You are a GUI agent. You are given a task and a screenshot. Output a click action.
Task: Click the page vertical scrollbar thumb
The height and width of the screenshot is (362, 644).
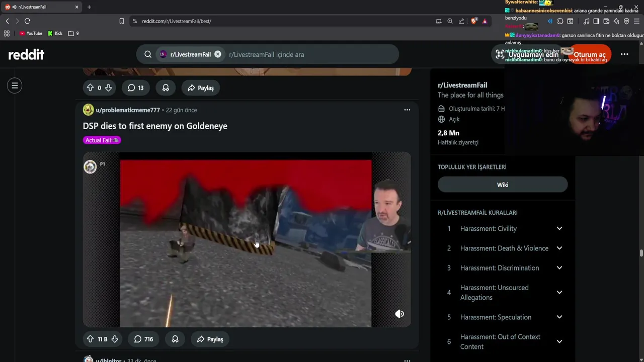[x=641, y=253]
